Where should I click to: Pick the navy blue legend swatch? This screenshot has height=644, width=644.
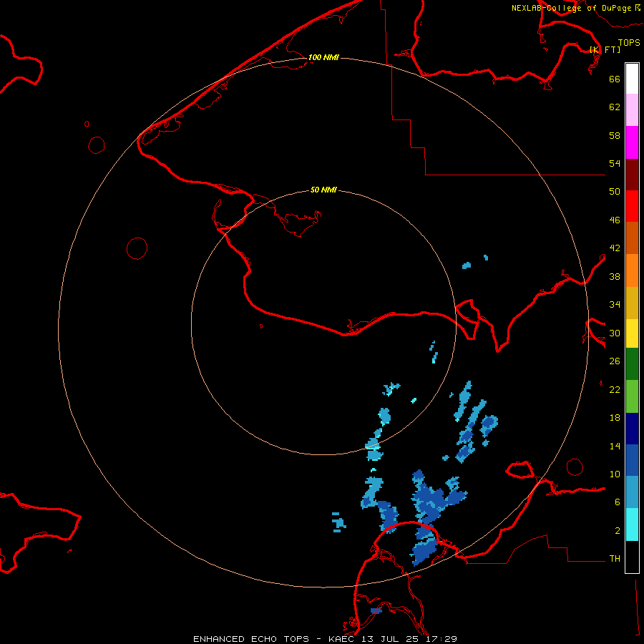coord(632,429)
